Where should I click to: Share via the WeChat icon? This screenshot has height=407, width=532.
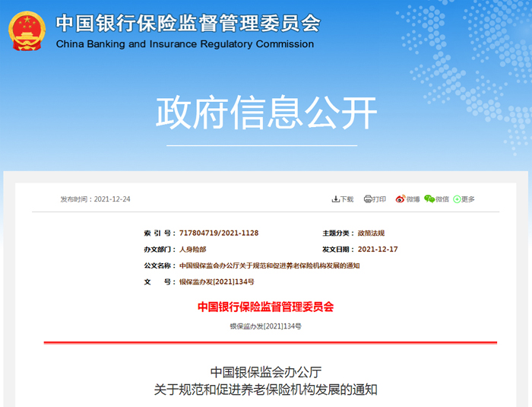pos(429,199)
